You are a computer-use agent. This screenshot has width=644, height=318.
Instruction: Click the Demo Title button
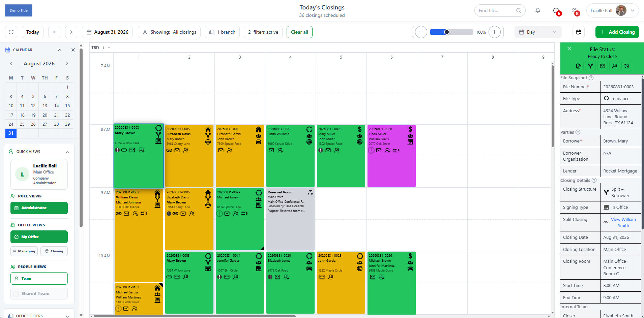click(19, 10)
